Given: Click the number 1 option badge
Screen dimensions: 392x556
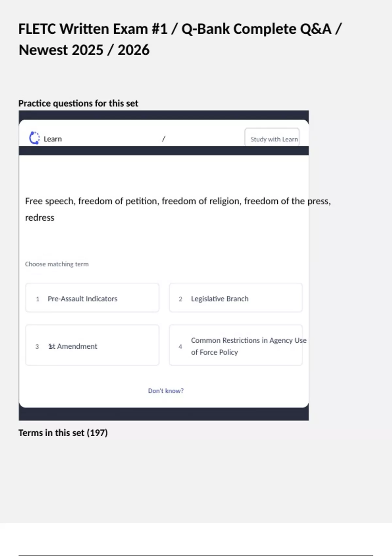Looking at the screenshot, I should 38,299.
